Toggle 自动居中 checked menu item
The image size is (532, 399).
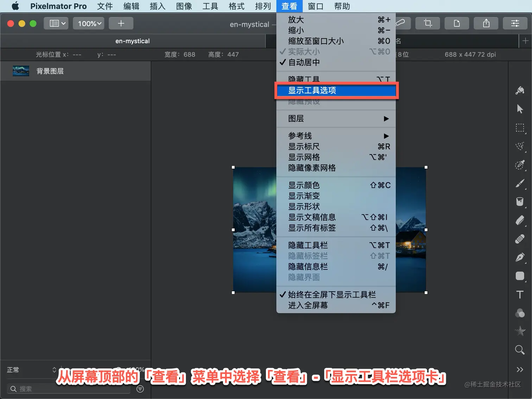(x=336, y=62)
